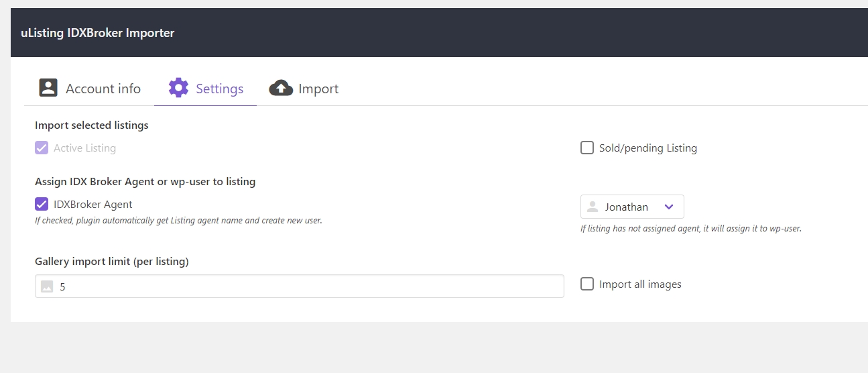
Task: Click the Sold/pending Listing label text
Action: tap(648, 148)
